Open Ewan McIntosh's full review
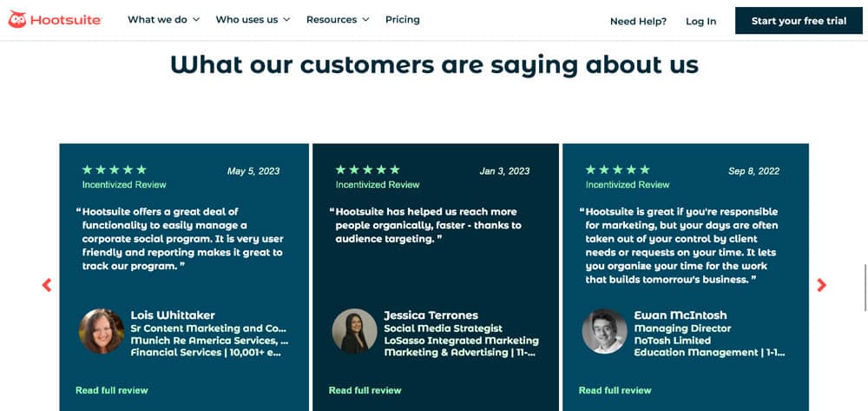 pos(615,390)
